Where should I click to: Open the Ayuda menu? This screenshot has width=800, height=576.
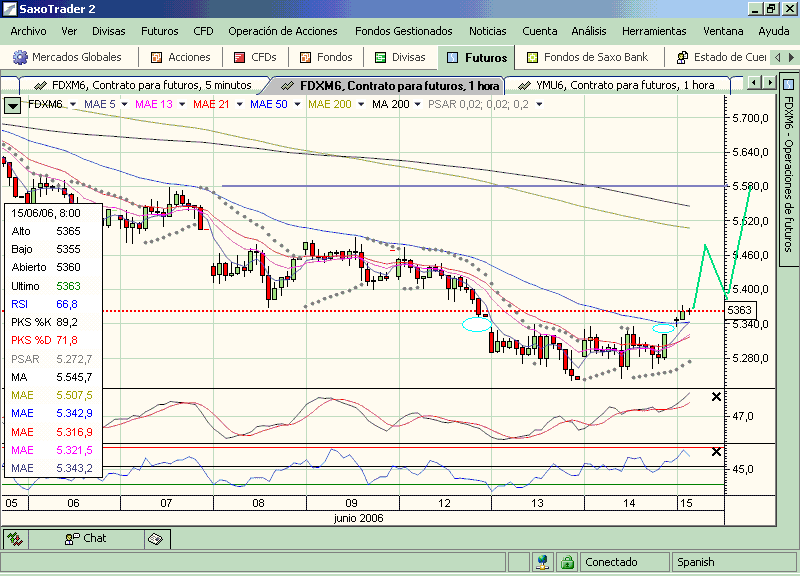773,31
